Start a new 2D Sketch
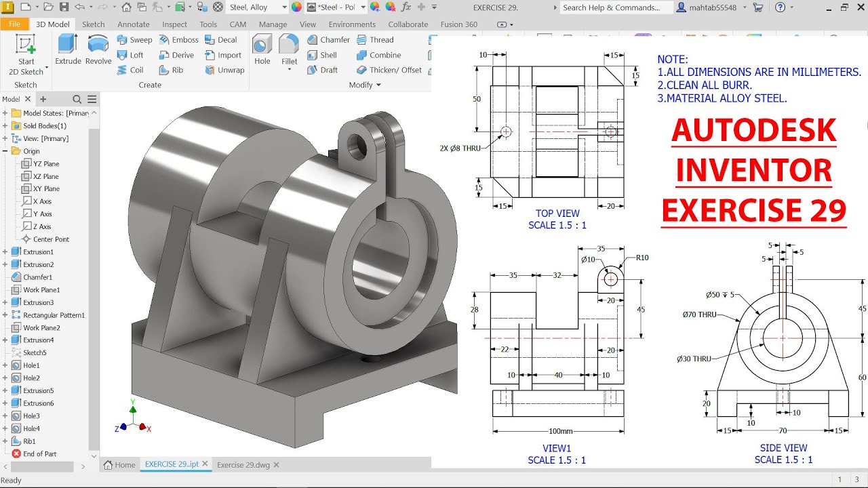 pos(26,56)
